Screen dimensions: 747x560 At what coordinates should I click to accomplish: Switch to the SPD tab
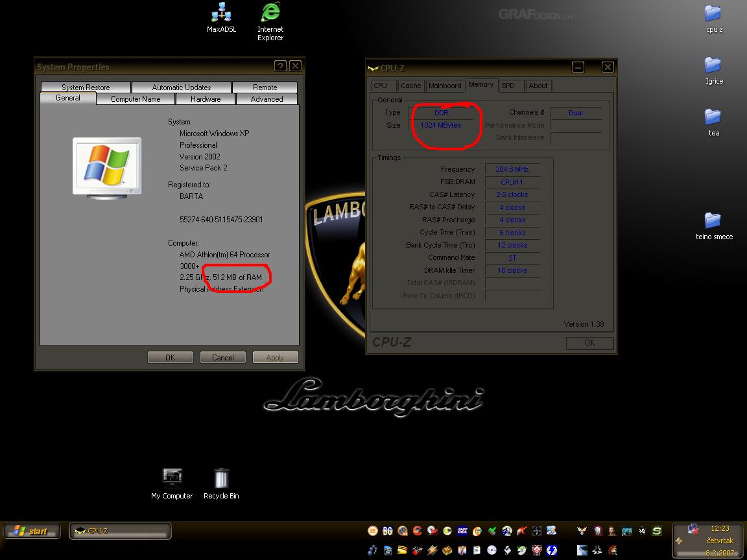click(508, 86)
